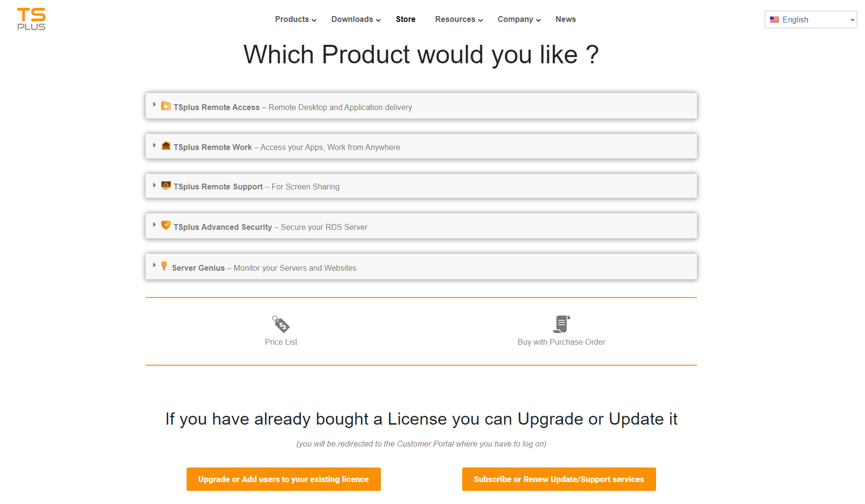Viewport: 865px width, 504px height.
Task: Click the Buy with Purchase Order receipt icon
Action: click(561, 323)
